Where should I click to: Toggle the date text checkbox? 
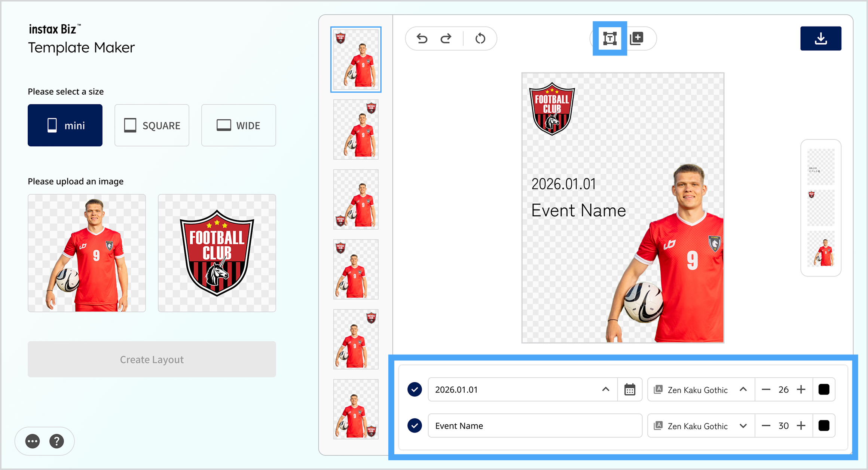point(415,390)
